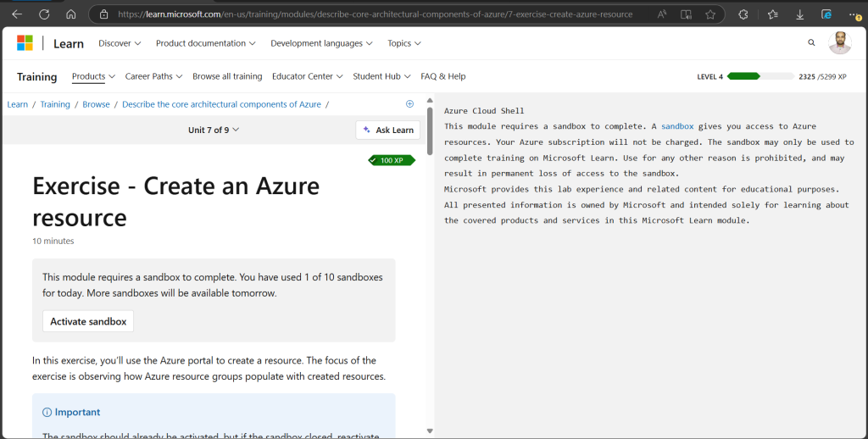Open the module breadcrumb Describe the core architectural components
Screen dimensions: 868x439
click(x=221, y=104)
